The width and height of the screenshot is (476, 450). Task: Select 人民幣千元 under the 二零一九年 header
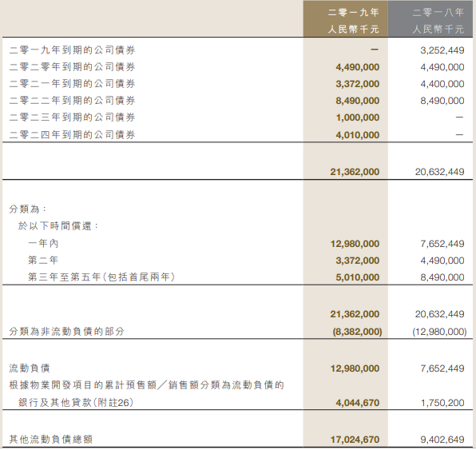click(x=353, y=29)
